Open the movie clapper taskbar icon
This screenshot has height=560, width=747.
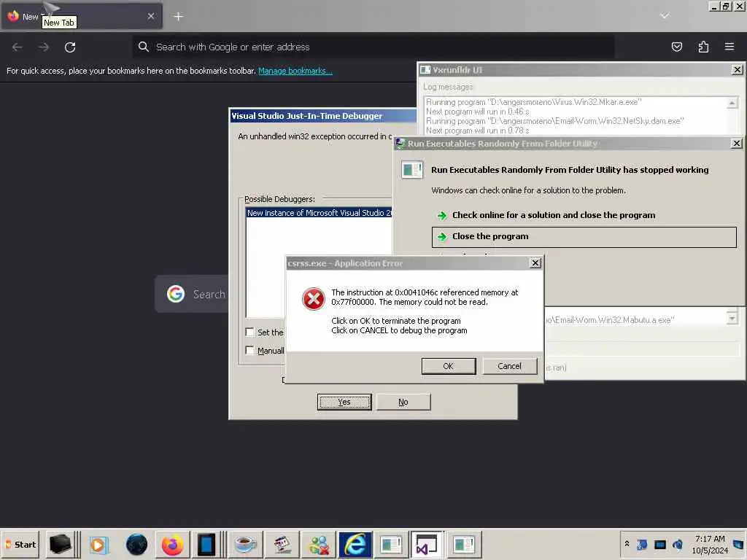pyautogui.click(x=282, y=545)
